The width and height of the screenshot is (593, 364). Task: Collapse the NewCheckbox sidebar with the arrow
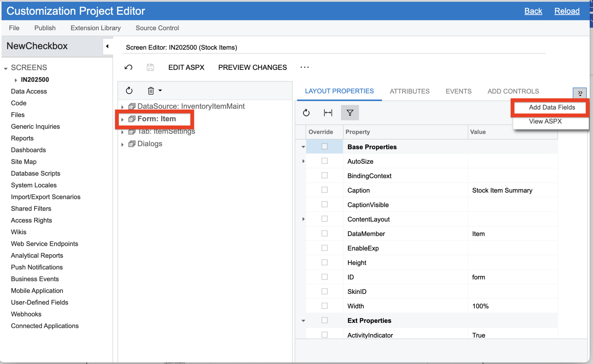107,46
